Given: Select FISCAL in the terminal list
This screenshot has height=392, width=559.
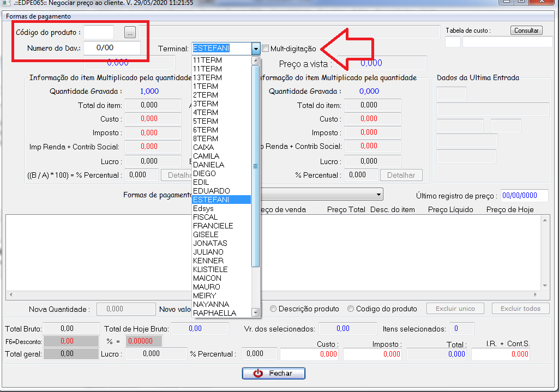Looking at the screenshot, I should pyautogui.click(x=205, y=217).
